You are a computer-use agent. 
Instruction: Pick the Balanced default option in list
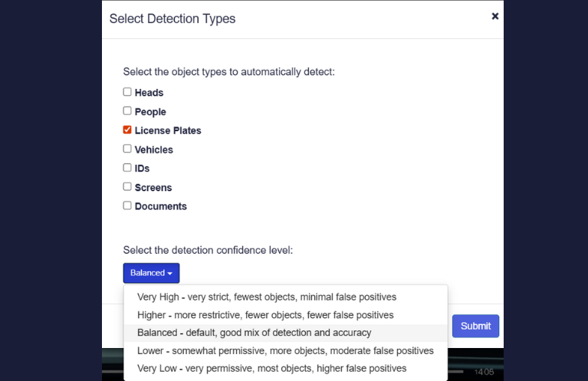click(x=254, y=333)
